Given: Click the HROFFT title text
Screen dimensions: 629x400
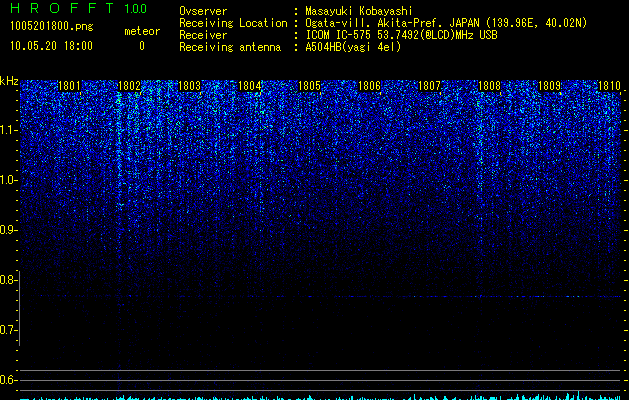Looking at the screenshot, I should pyautogui.click(x=62, y=8).
